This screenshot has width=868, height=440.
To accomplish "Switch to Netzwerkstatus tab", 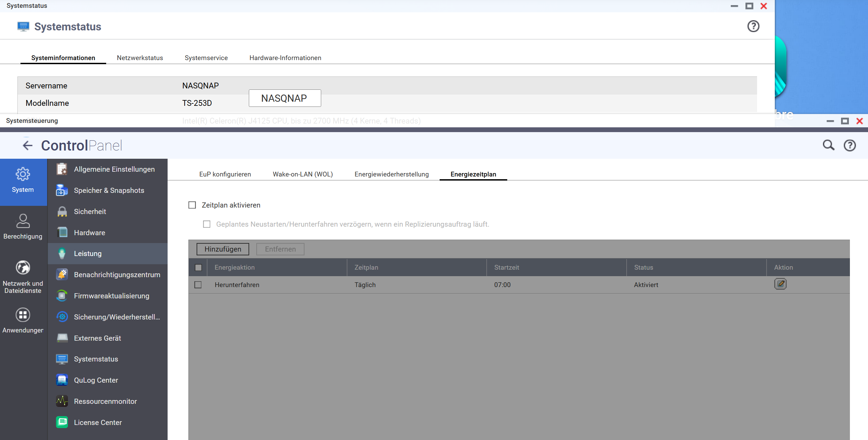I will click(x=140, y=58).
